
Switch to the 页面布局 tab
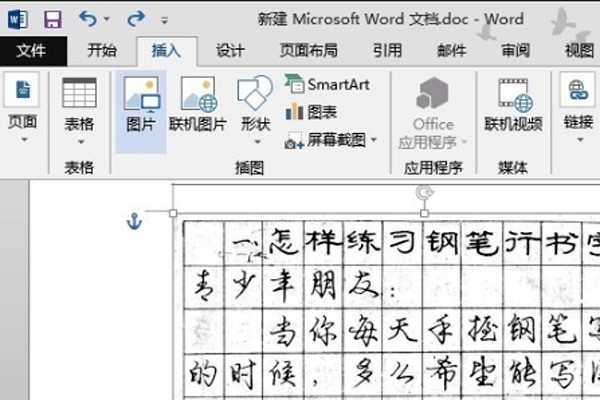(x=308, y=51)
